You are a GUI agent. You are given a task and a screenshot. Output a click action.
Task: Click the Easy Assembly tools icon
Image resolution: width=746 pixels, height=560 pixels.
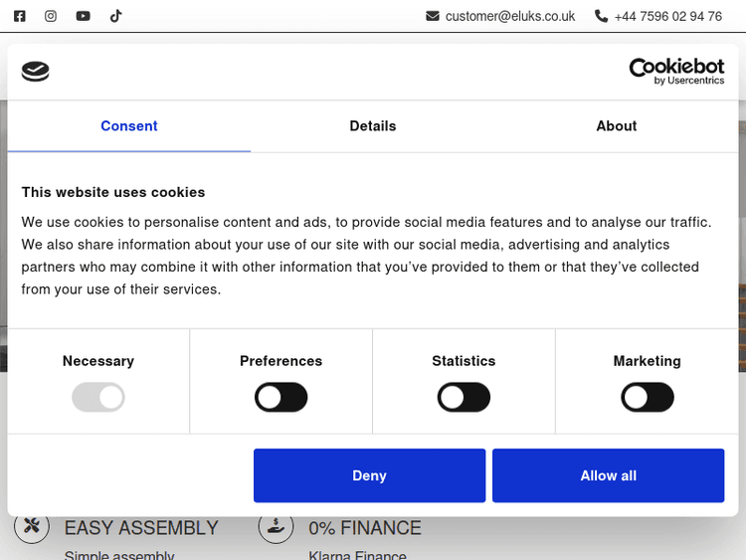click(32, 526)
